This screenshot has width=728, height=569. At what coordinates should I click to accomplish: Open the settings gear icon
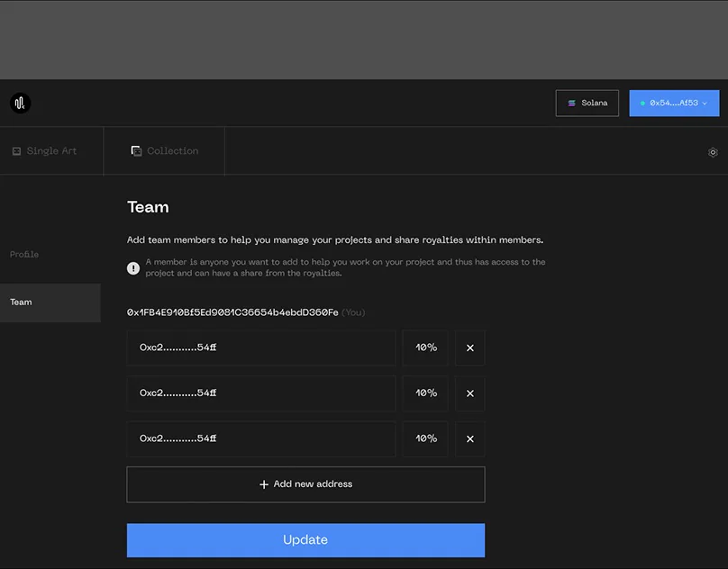[x=713, y=152]
